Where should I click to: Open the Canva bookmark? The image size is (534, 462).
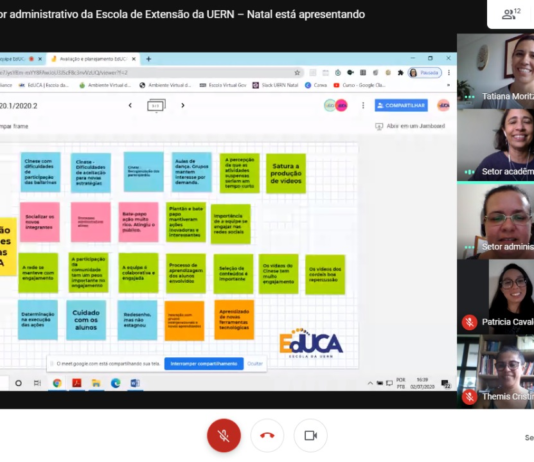(316, 85)
